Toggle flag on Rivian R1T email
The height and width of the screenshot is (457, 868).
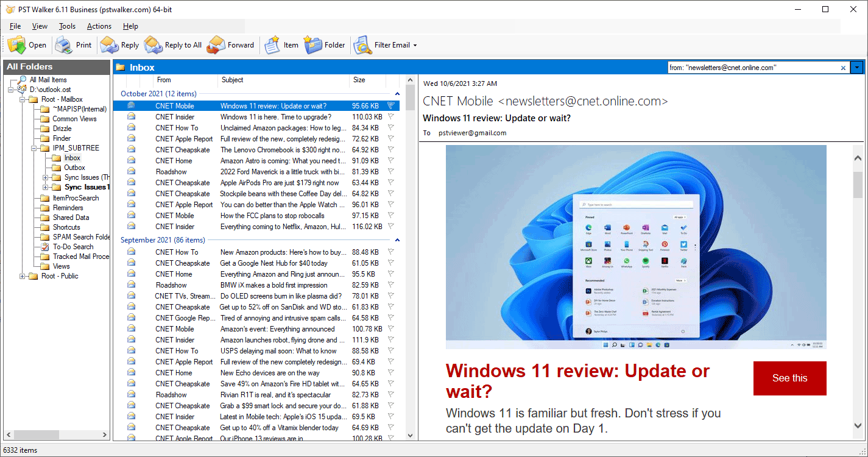391,395
